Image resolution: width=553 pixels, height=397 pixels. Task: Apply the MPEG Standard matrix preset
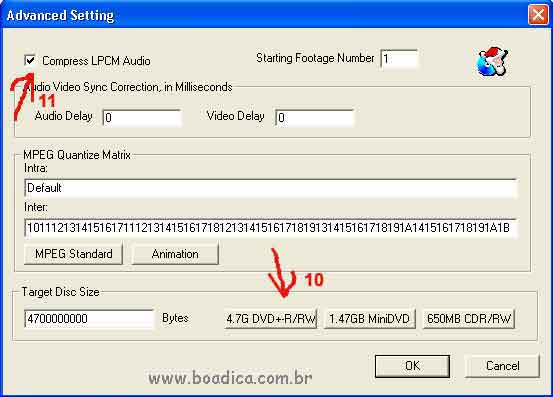(73, 254)
